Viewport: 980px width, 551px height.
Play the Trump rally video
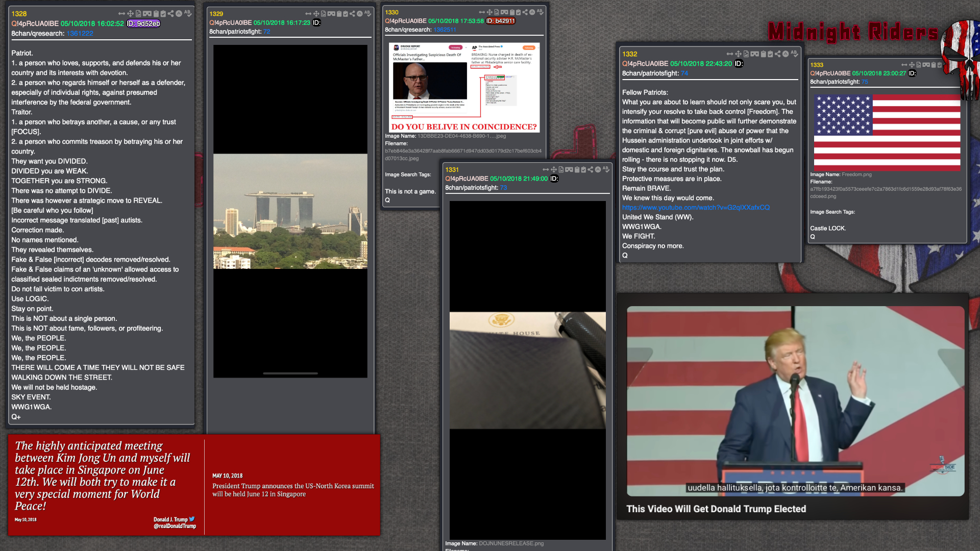coord(795,401)
